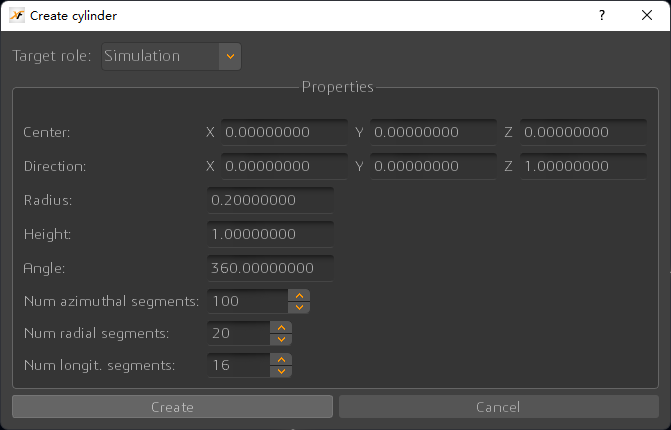Image resolution: width=671 pixels, height=430 pixels.
Task: Click the Direction Z input field
Action: point(583,166)
